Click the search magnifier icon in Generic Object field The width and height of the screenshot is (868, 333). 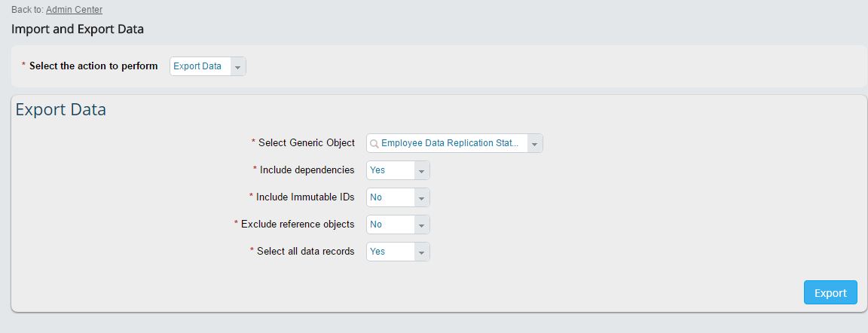(374, 143)
